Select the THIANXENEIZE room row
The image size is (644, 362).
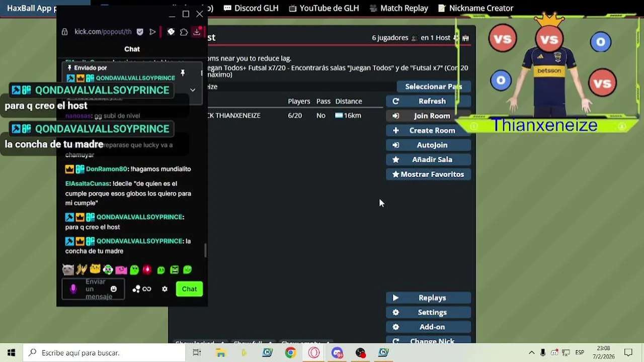[294, 115]
